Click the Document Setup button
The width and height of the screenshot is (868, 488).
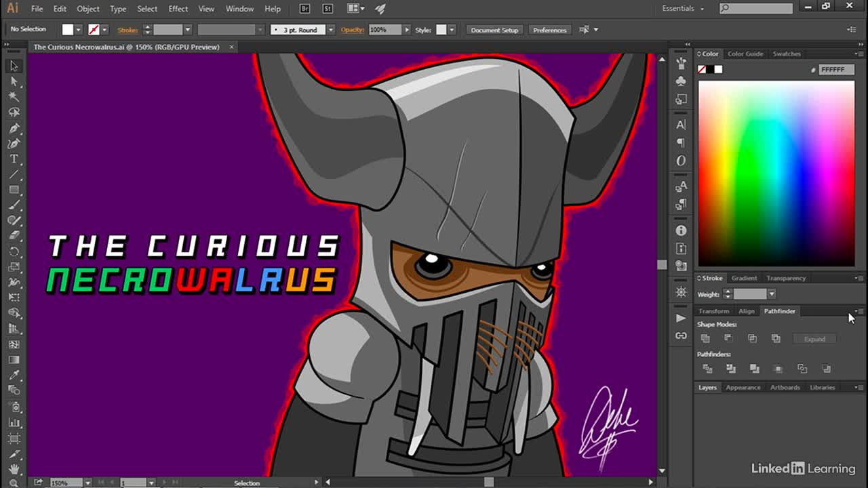494,30
